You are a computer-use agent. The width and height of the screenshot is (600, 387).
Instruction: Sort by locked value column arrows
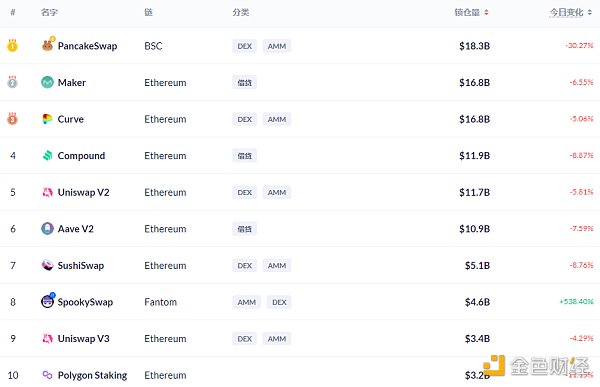[486, 13]
